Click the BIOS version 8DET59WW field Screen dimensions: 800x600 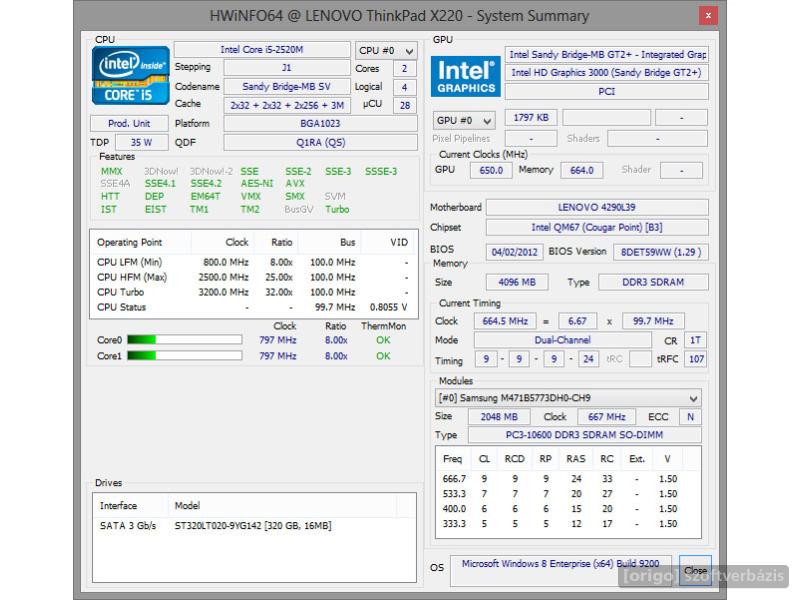coord(661,252)
